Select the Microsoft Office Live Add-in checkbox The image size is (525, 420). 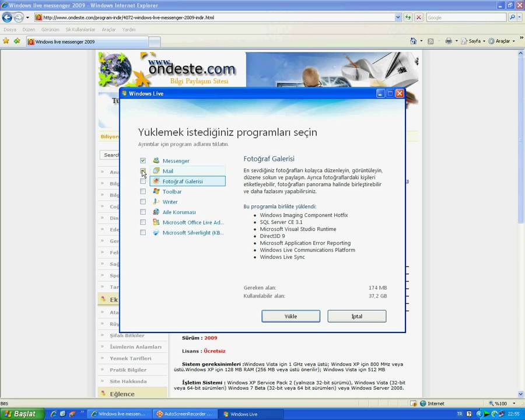click(143, 222)
